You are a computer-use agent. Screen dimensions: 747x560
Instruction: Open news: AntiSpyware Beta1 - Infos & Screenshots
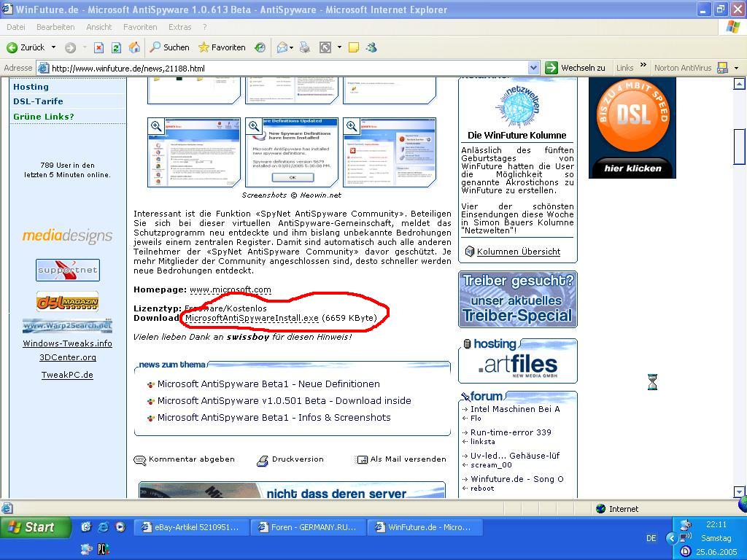click(274, 417)
